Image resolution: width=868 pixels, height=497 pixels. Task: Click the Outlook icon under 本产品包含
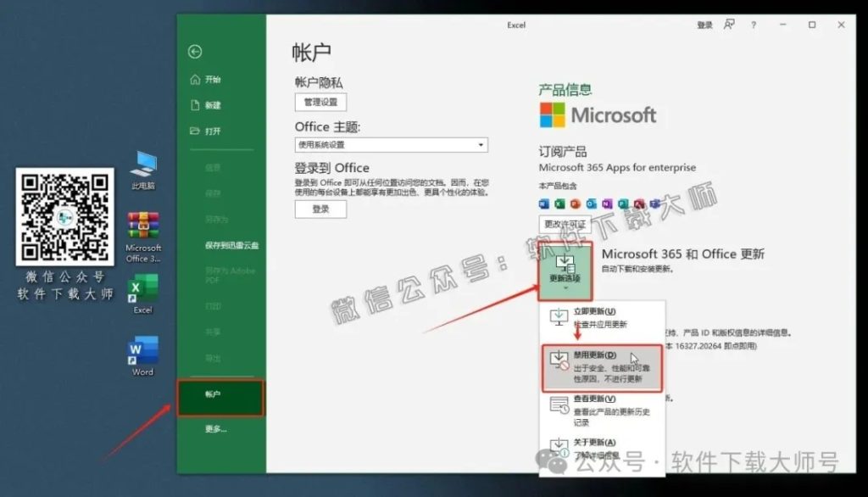coord(592,204)
